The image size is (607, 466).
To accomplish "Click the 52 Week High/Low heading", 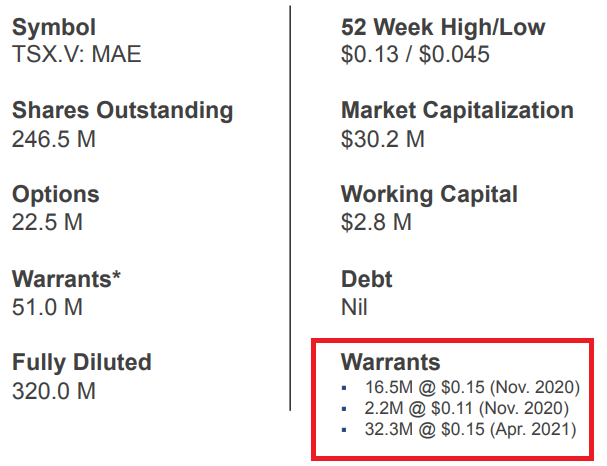I will click(443, 27).
